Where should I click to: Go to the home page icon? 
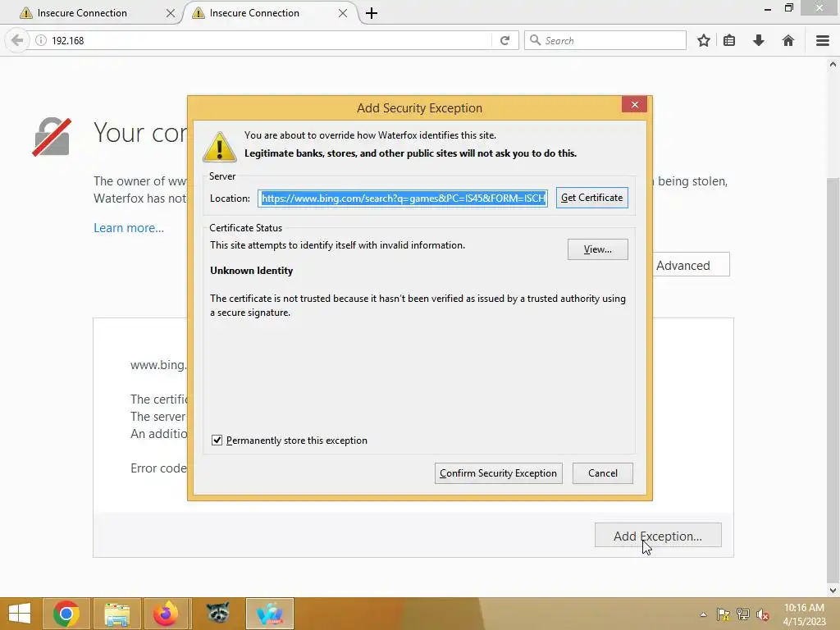[788, 40]
